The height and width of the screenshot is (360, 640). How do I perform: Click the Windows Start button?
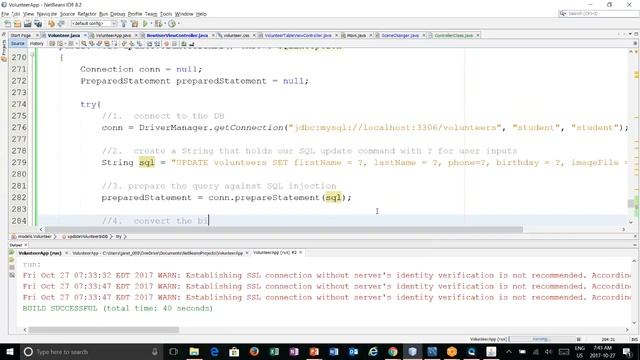[x=9, y=351]
